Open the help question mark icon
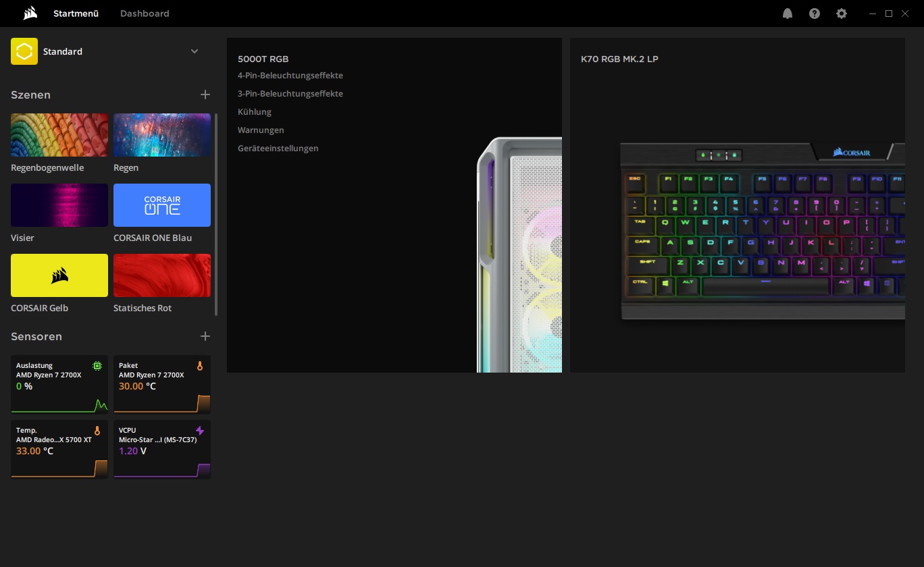Viewport: 924px width, 567px height. tap(815, 13)
